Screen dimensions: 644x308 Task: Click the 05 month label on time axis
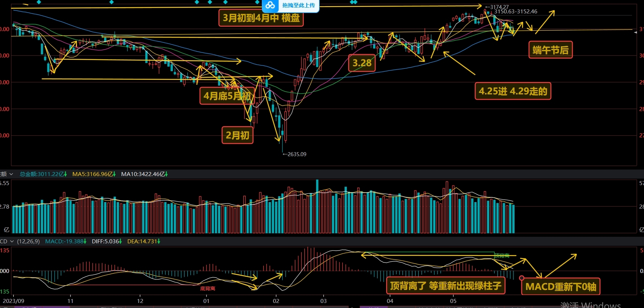pos(453,301)
